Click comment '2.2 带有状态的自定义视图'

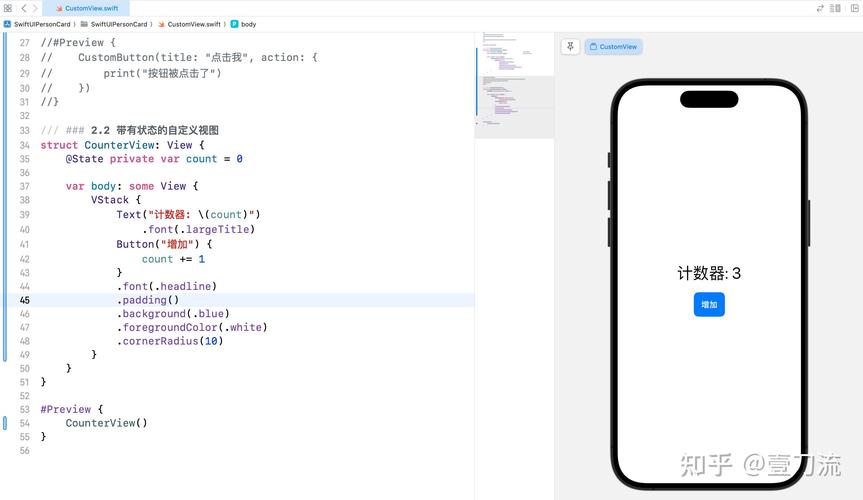(155, 131)
